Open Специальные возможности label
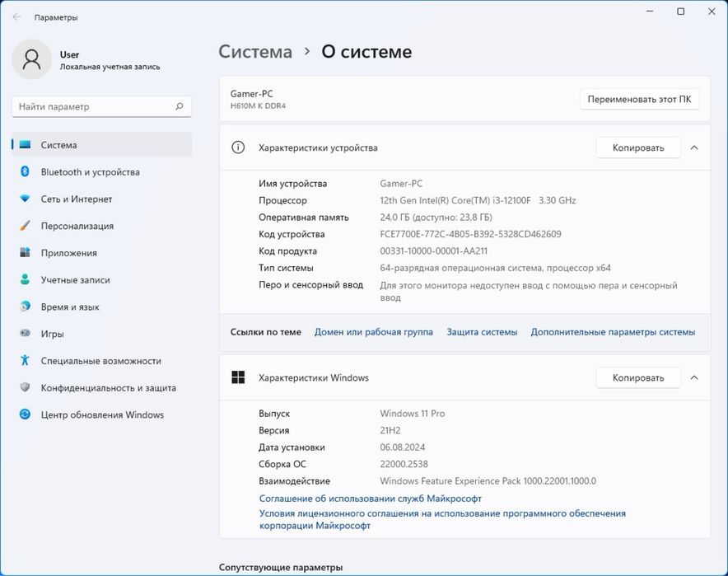This screenshot has height=576, width=728. 101,360
